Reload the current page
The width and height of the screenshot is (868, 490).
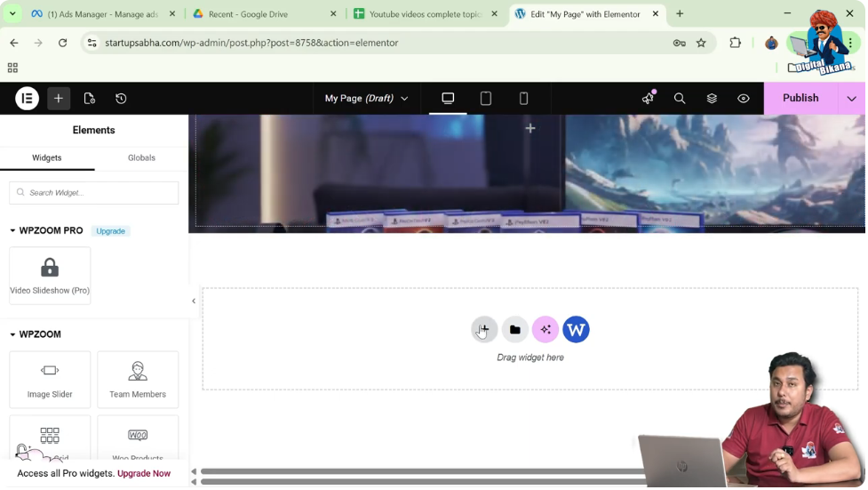click(62, 43)
